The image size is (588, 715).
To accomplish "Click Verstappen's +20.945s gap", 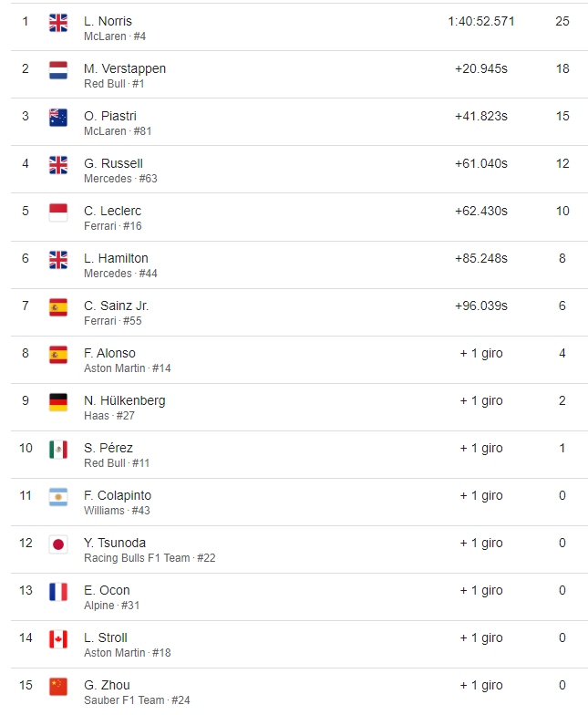I will pos(481,68).
